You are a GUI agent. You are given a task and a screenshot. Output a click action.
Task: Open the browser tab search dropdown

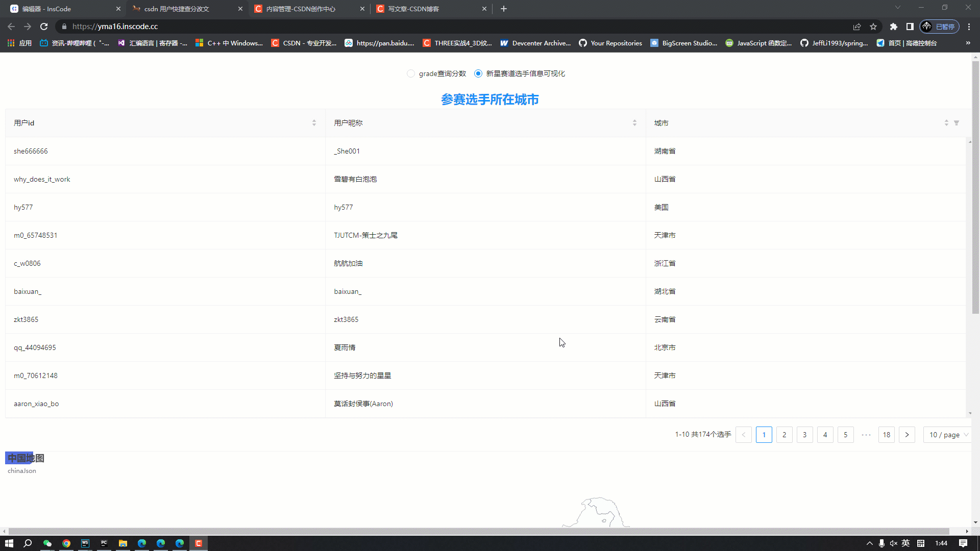click(897, 8)
